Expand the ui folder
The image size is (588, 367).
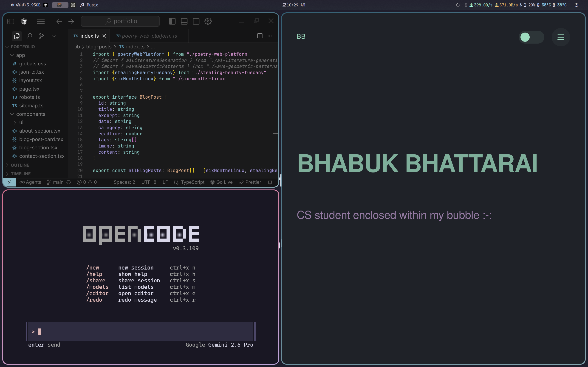pyautogui.click(x=21, y=122)
